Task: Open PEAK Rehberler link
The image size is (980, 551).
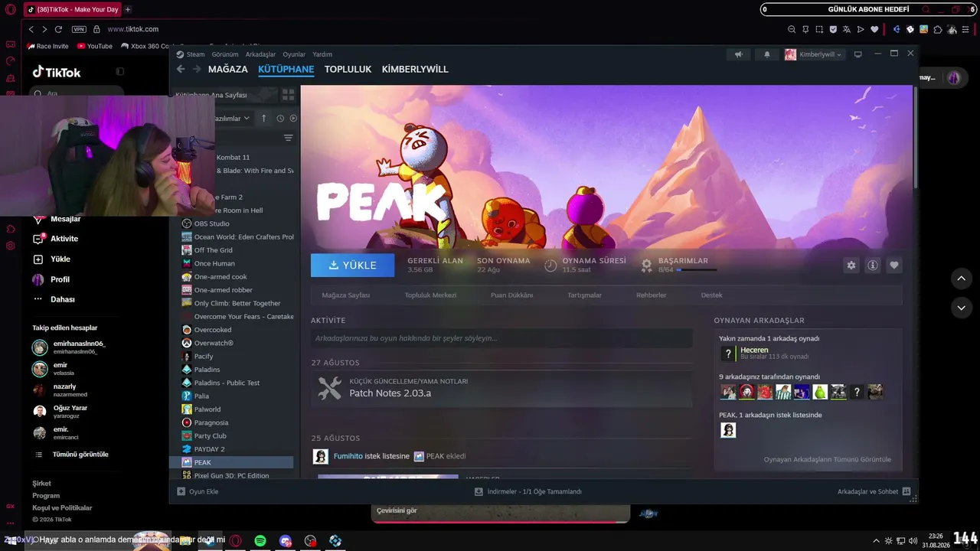Action: [x=651, y=295]
